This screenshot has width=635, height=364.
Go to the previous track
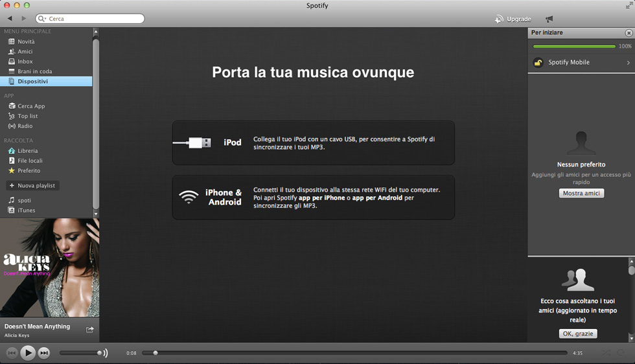pyautogui.click(x=12, y=353)
